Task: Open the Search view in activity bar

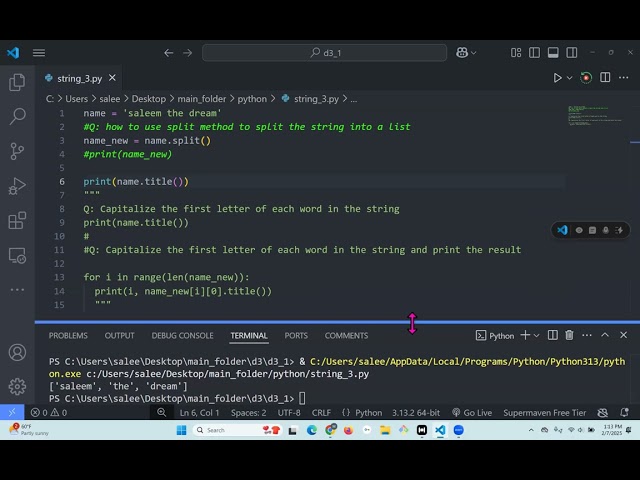Action: click(x=17, y=117)
